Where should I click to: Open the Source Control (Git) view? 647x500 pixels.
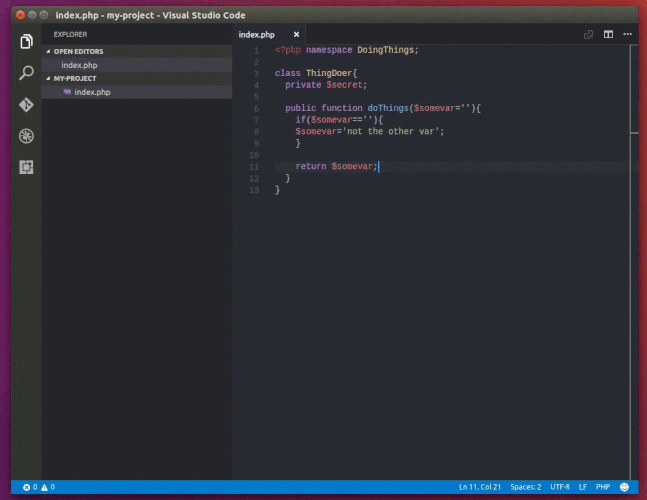pyautogui.click(x=26, y=104)
